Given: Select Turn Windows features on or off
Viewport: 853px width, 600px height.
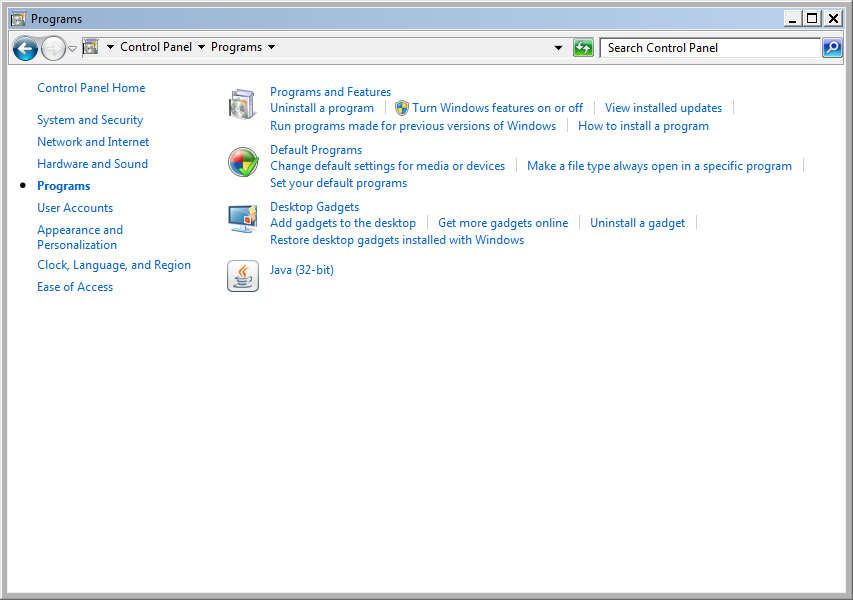Looking at the screenshot, I should pos(497,107).
